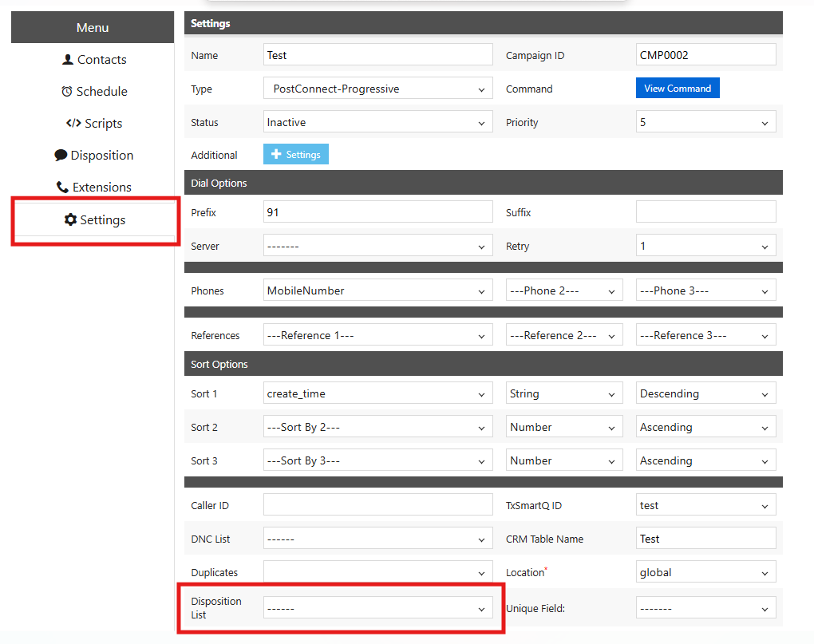Select the Location dropdown set to global
The width and height of the screenshot is (814, 644).
click(x=705, y=573)
